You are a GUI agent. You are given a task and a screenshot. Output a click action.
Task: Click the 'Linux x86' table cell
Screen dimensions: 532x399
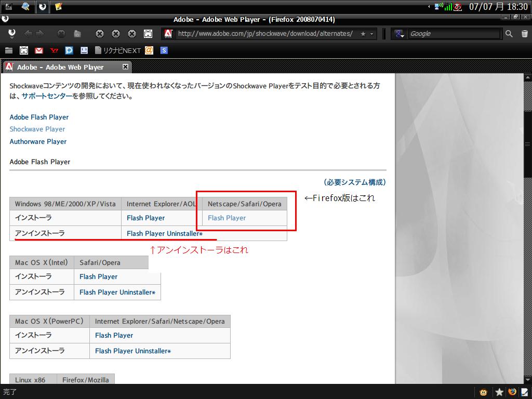pos(33,379)
